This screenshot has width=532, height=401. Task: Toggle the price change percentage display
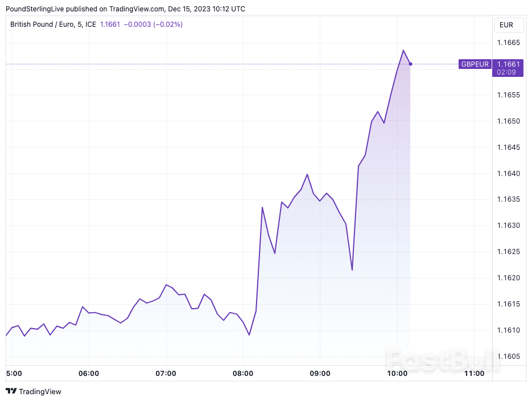pos(167,25)
